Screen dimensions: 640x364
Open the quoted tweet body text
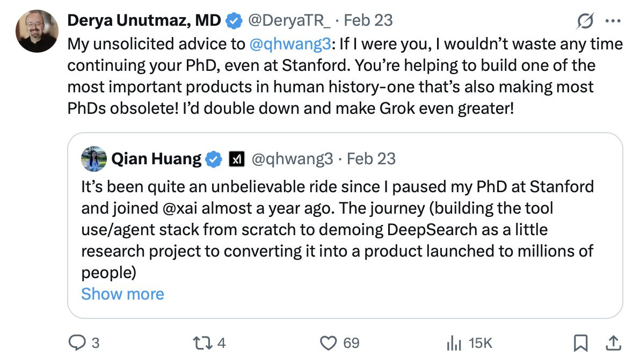pyautogui.click(x=337, y=230)
